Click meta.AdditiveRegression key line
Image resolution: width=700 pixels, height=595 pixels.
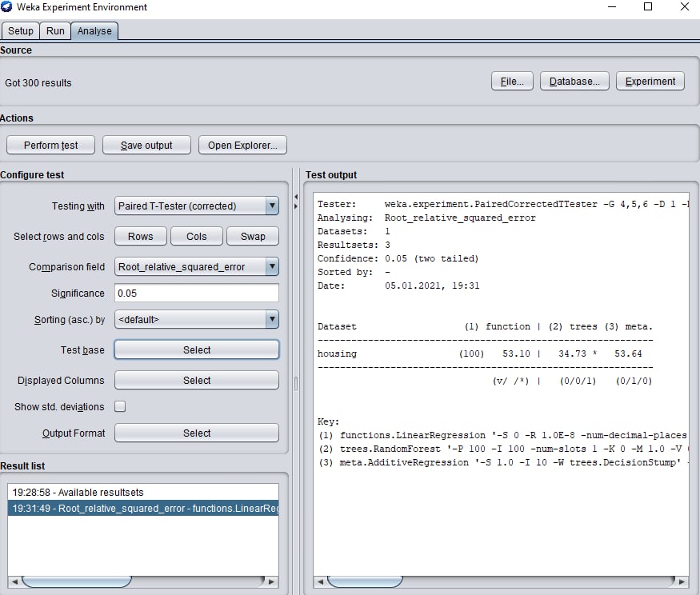point(503,462)
